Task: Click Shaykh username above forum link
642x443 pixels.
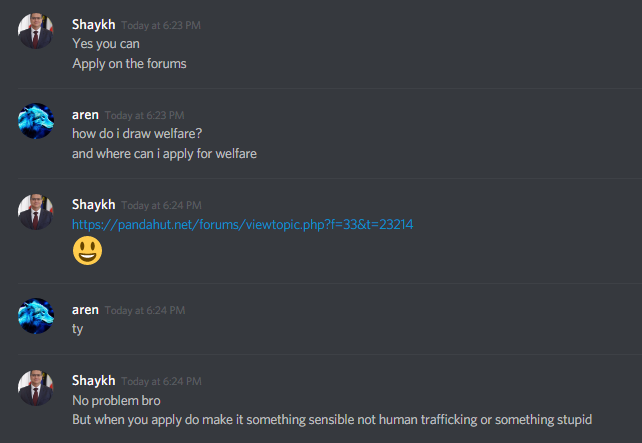Action: pos(93,205)
